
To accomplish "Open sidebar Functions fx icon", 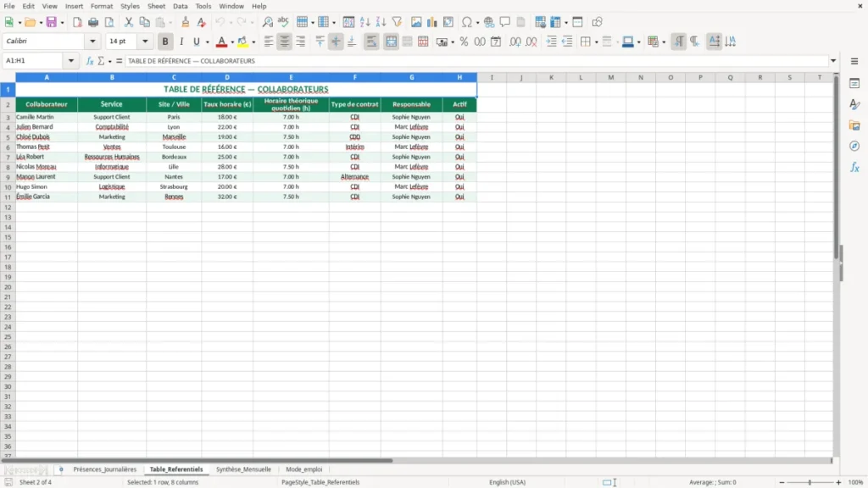I will [854, 167].
